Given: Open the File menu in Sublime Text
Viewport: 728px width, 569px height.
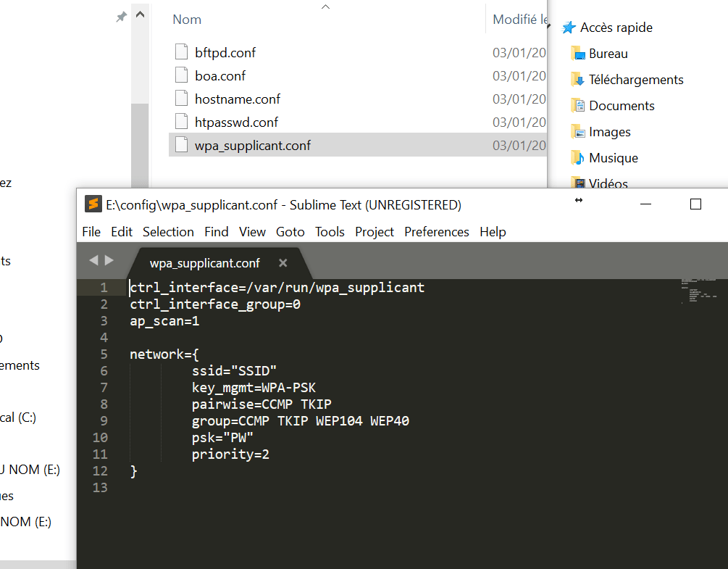Looking at the screenshot, I should click(91, 232).
